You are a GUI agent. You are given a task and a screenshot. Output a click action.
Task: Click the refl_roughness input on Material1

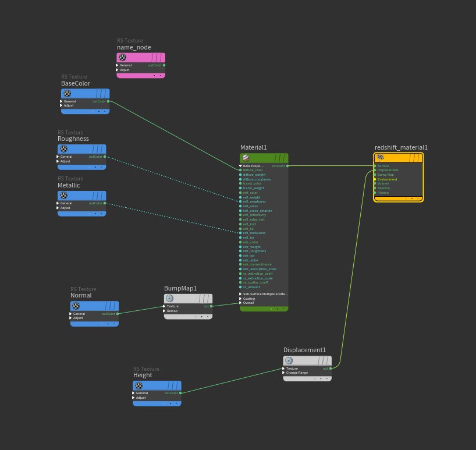pos(240,201)
